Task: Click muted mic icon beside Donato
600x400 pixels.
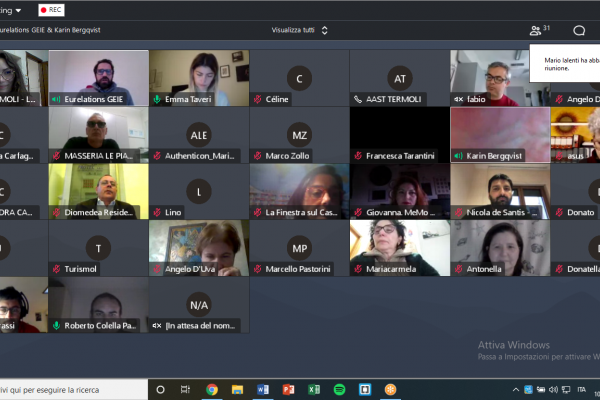Action: (559, 212)
